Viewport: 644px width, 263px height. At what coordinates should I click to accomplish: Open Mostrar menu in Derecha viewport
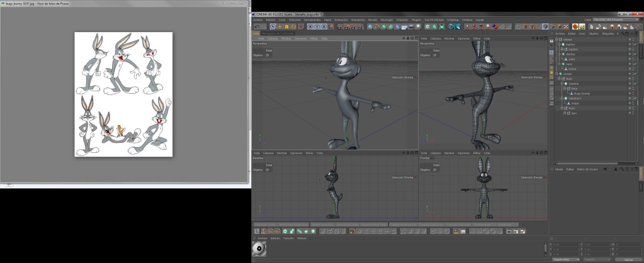pos(282,153)
